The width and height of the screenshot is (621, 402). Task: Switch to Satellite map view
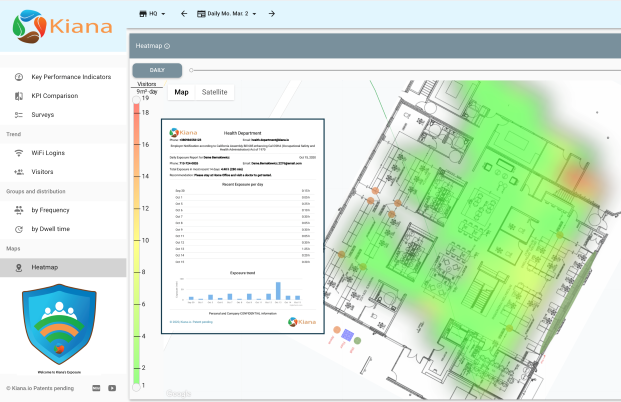pos(214,92)
